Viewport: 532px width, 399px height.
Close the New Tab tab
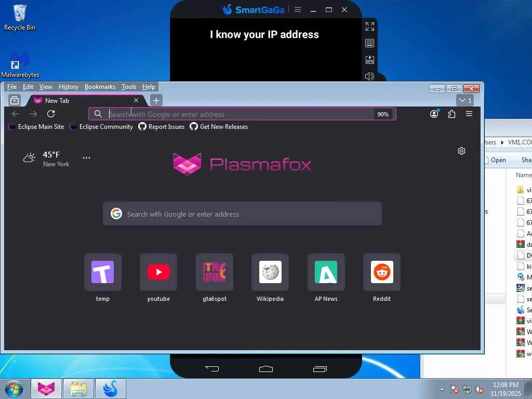136,100
